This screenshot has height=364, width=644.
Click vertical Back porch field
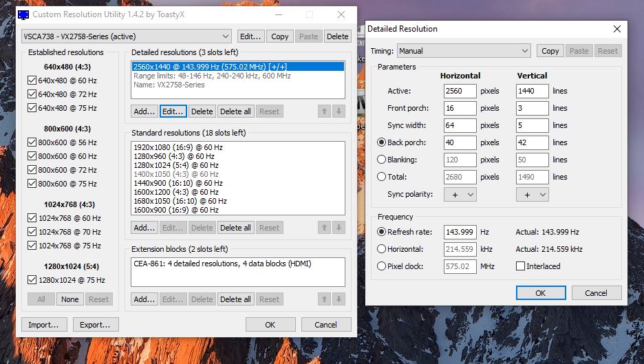pyautogui.click(x=533, y=142)
